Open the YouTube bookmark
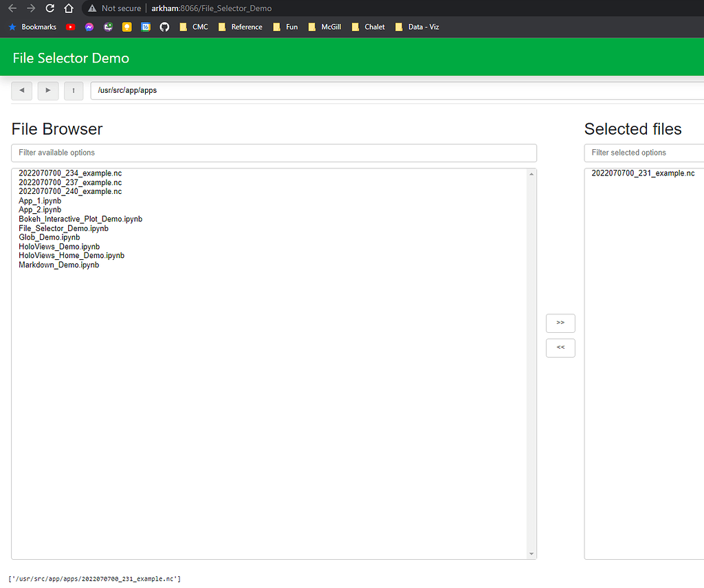This screenshot has width=704, height=588. pyautogui.click(x=70, y=27)
